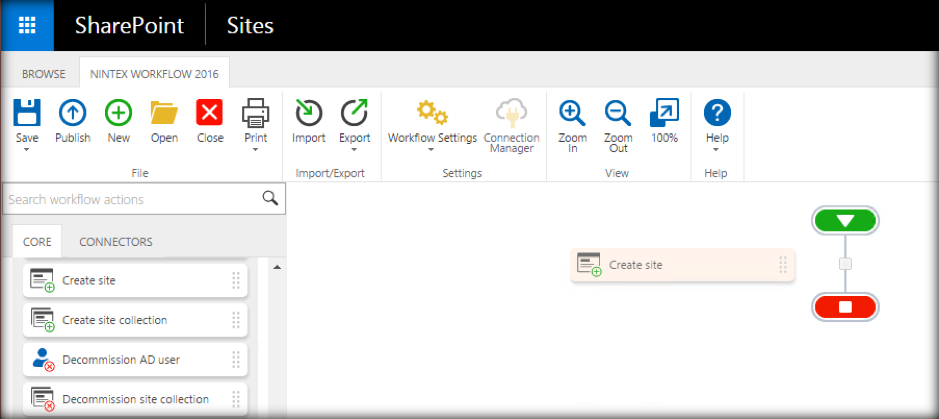Viewport: 939px width, 419px height.
Task: Expand the Save dropdown arrow
Action: click(x=27, y=150)
